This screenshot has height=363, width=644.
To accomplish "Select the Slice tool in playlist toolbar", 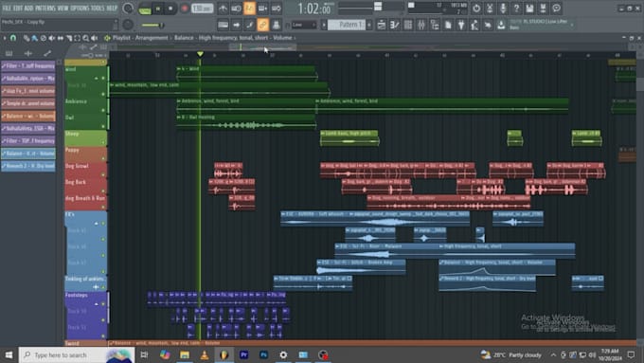I will pos(69,38).
